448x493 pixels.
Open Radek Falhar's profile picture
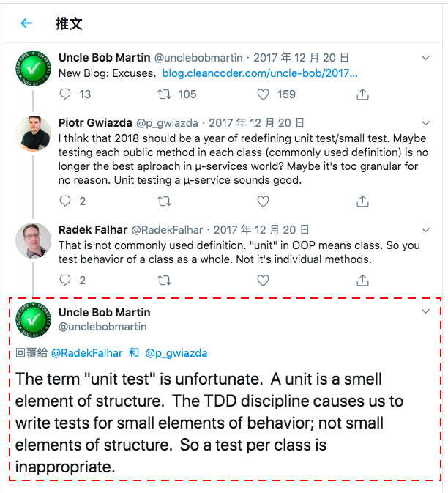pyautogui.click(x=33, y=240)
